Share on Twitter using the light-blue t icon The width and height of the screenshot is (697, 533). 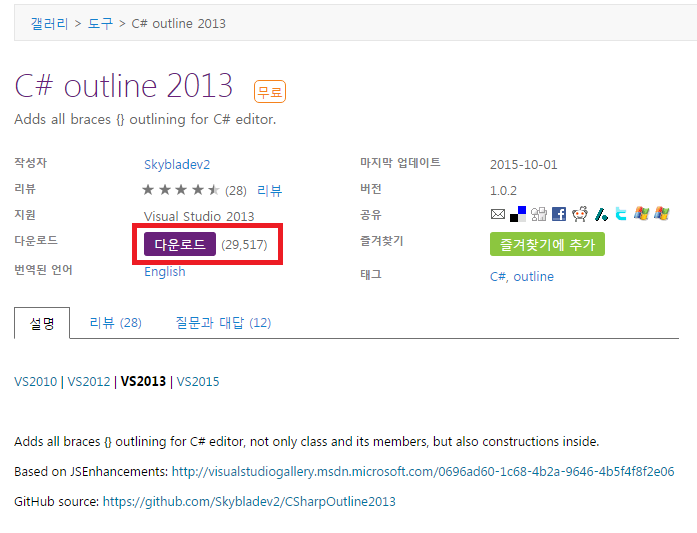click(x=621, y=214)
